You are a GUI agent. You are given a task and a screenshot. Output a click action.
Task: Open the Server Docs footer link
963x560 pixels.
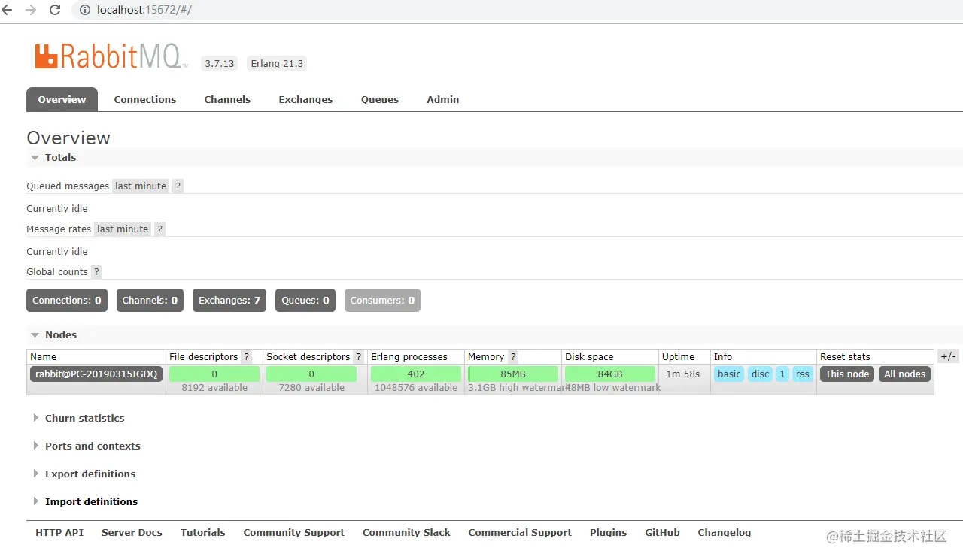point(132,533)
